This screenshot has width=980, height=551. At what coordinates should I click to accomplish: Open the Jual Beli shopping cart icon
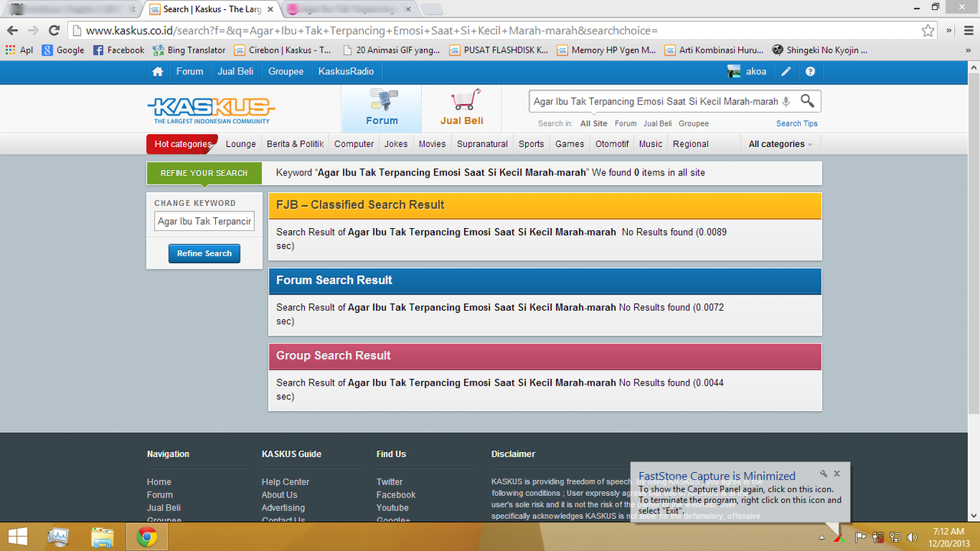pos(462,108)
